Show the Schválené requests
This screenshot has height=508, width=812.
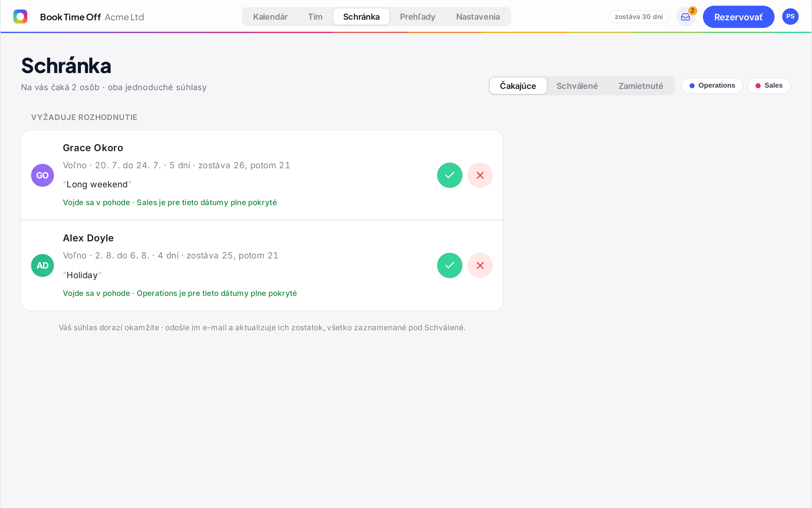click(x=577, y=86)
